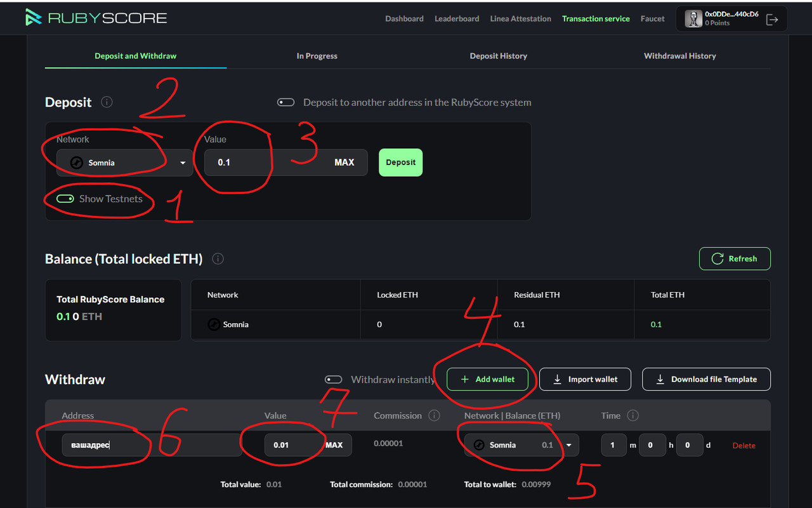Click the Time hours input
This screenshot has height=508, width=812.
coord(652,445)
